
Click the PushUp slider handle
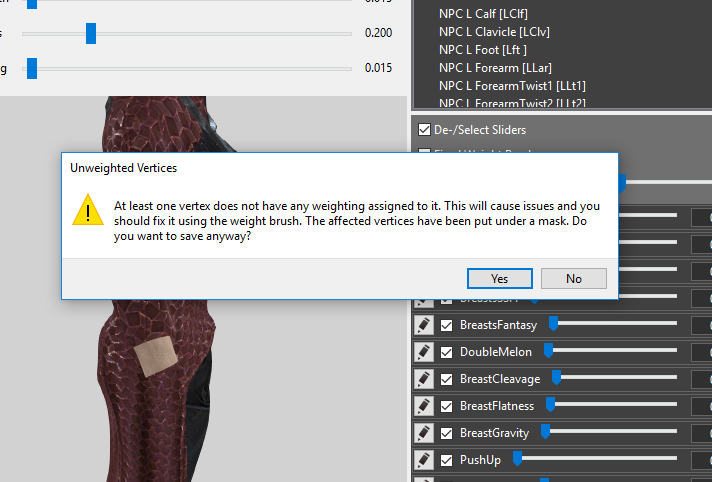tap(517, 458)
